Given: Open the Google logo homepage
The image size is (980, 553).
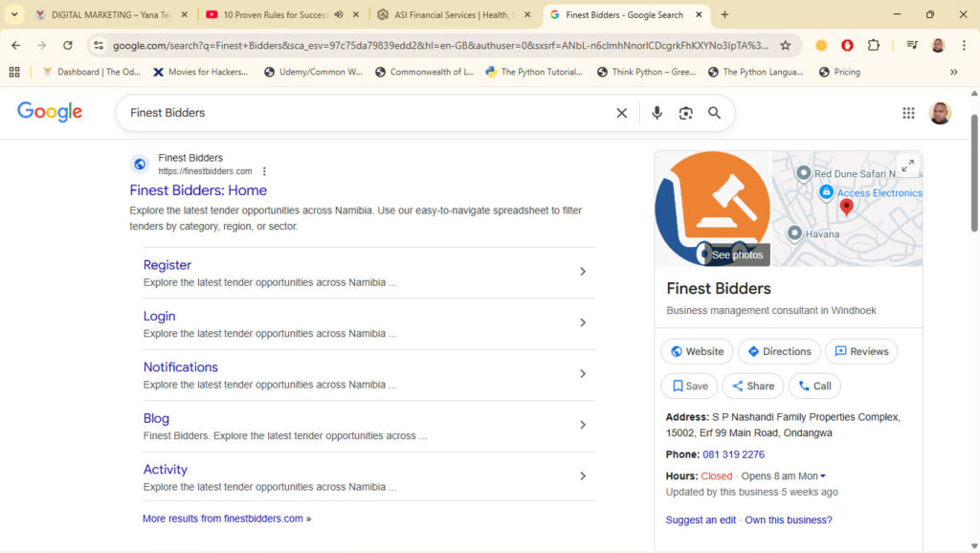Looking at the screenshot, I should (x=50, y=112).
